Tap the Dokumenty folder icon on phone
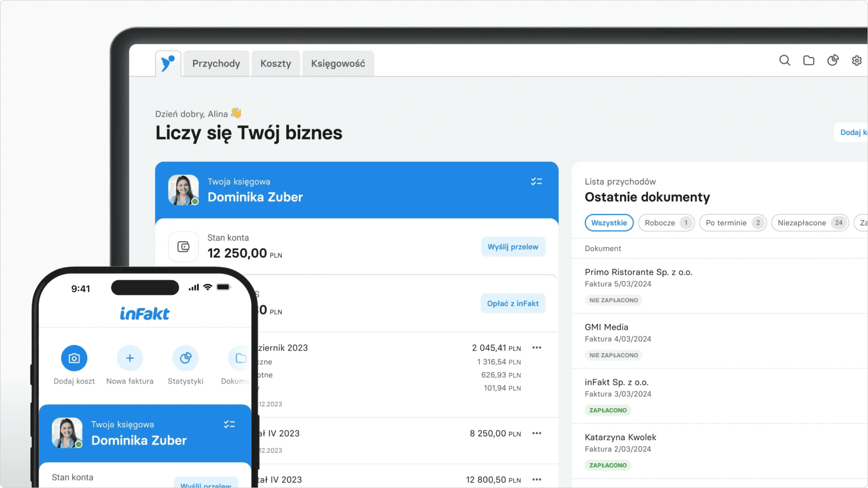Image resolution: width=868 pixels, height=488 pixels. tap(240, 358)
